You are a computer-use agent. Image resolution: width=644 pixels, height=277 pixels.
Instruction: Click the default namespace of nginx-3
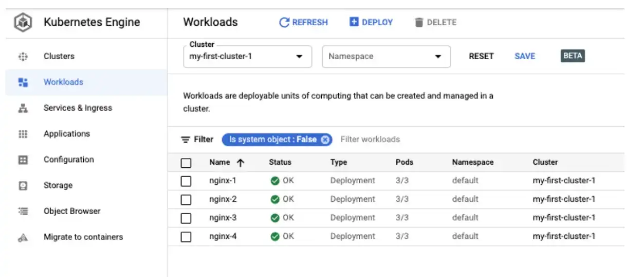coord(465,218)
